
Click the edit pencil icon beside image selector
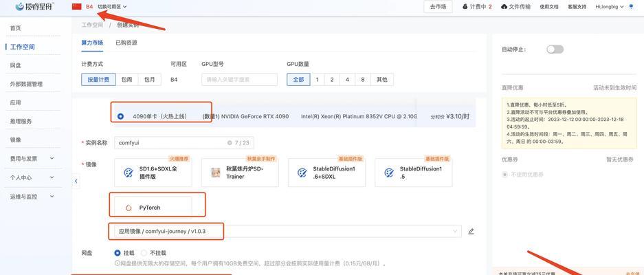[471, 232]
